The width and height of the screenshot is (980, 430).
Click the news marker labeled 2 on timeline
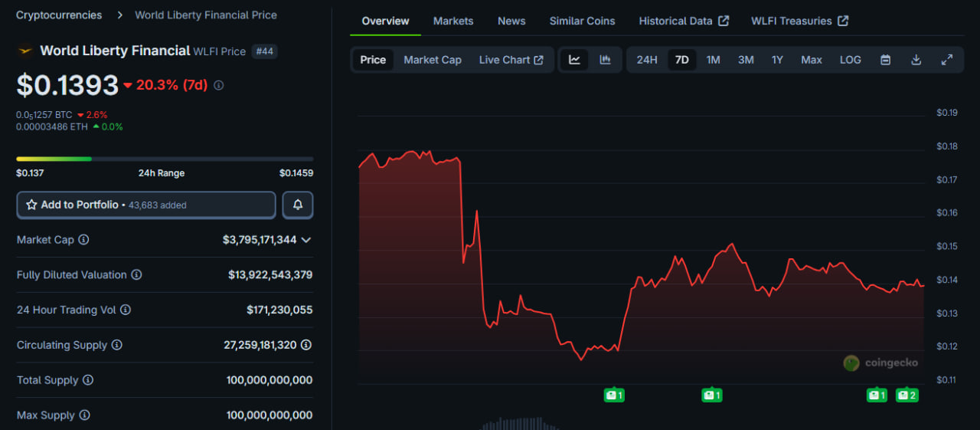pyautogui.click(x=907, y=396)
